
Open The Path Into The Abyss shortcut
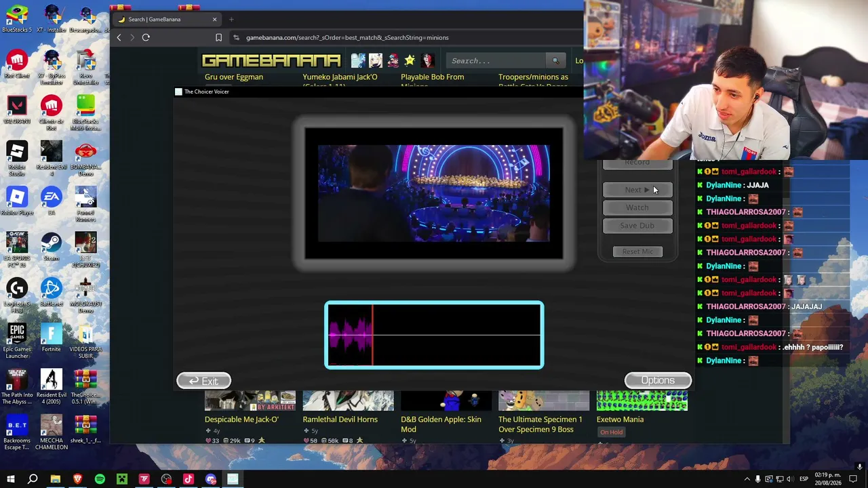click(x=17, y=386)
